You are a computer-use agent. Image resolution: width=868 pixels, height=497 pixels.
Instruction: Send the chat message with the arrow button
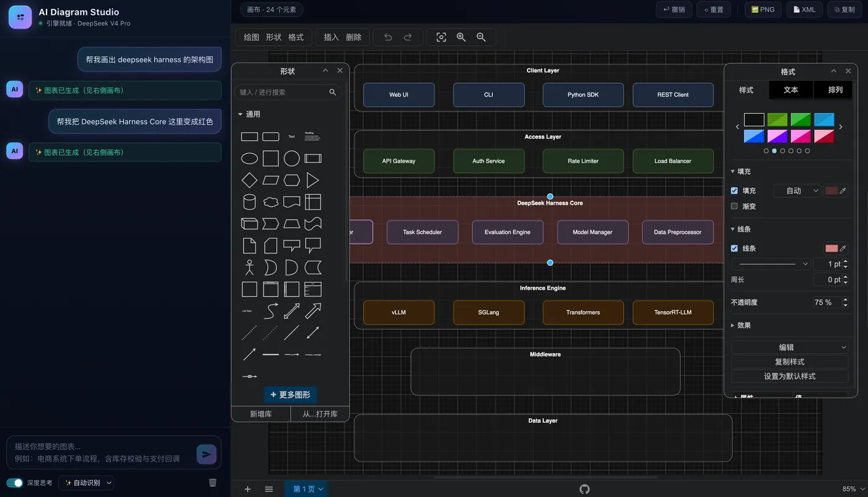coord(206,454)
